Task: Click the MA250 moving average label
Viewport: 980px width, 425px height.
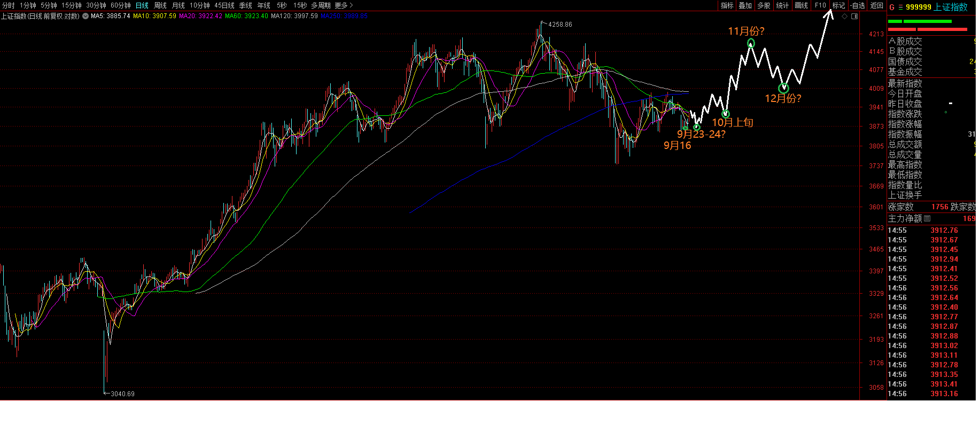Action: (344, 16)
